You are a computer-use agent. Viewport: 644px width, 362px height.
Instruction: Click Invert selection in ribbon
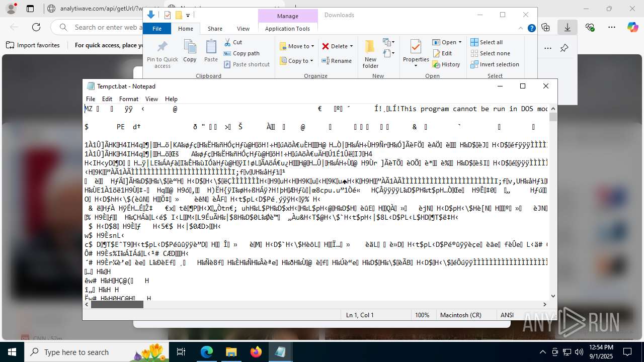[495, 64]
